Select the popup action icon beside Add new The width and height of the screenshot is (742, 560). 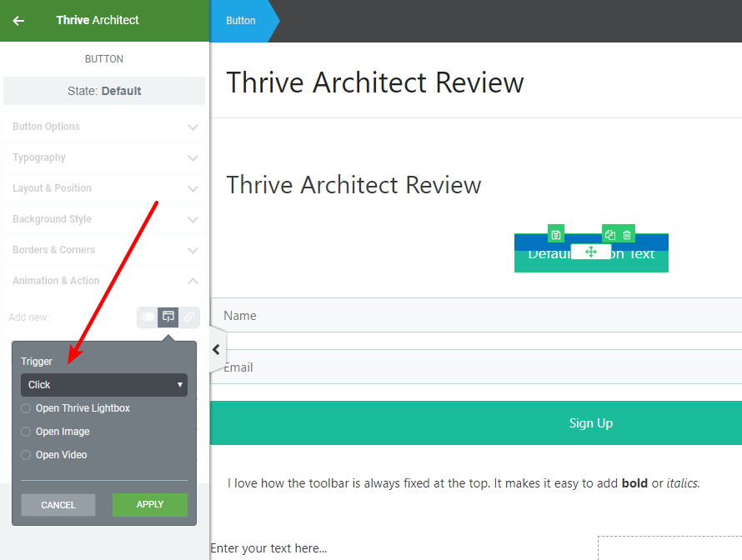coord(168,317)
